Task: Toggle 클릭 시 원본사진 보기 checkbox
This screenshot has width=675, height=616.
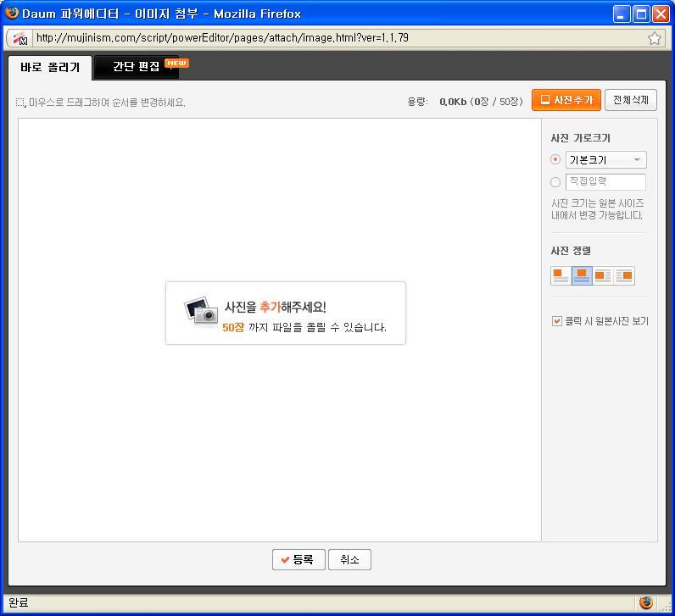Action: [x=556, y=321]
